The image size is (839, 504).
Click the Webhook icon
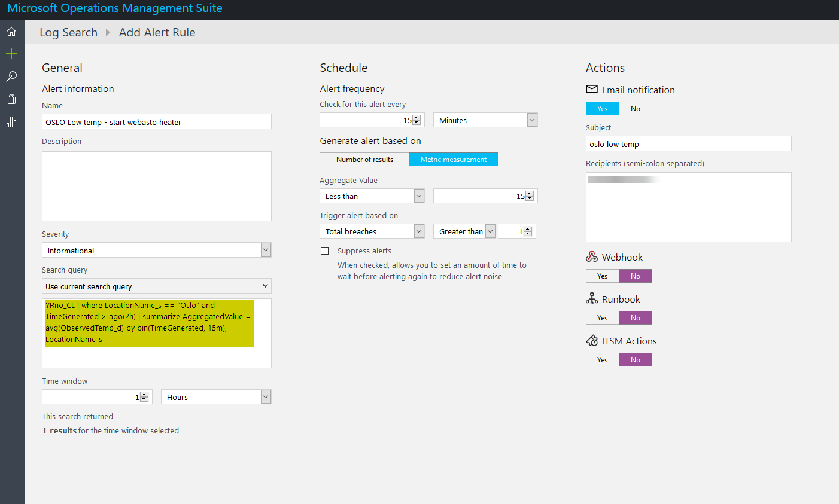[x=592, y=256]
